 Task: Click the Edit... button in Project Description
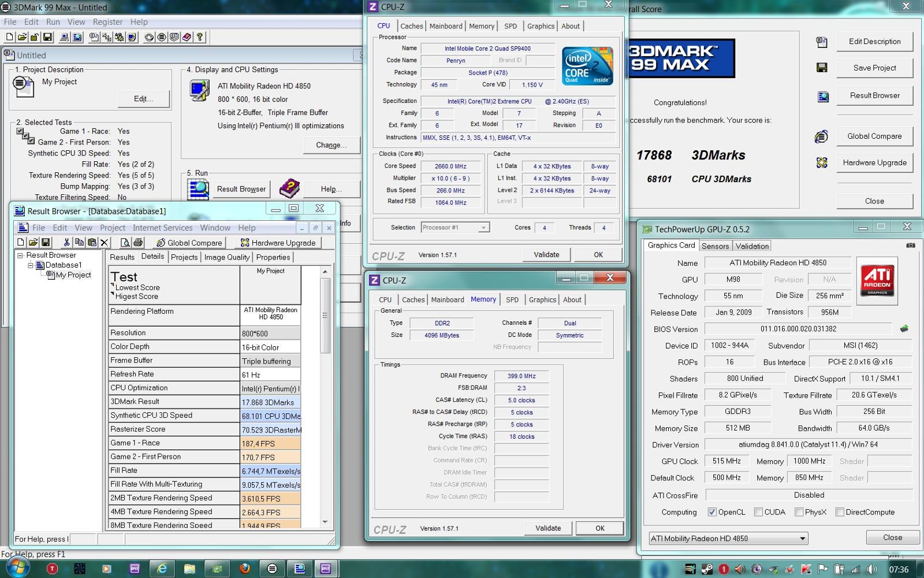click(143, 99)
